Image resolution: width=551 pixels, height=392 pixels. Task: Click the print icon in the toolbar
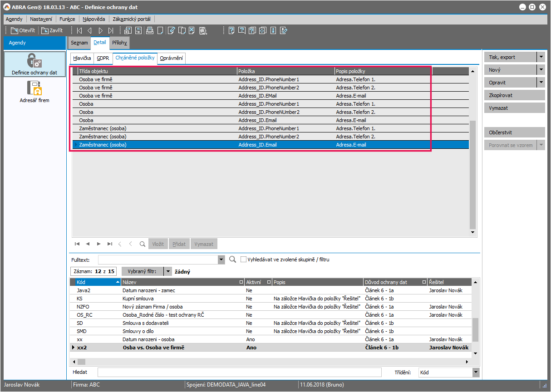pyautogui.click(x=149, y=31)
